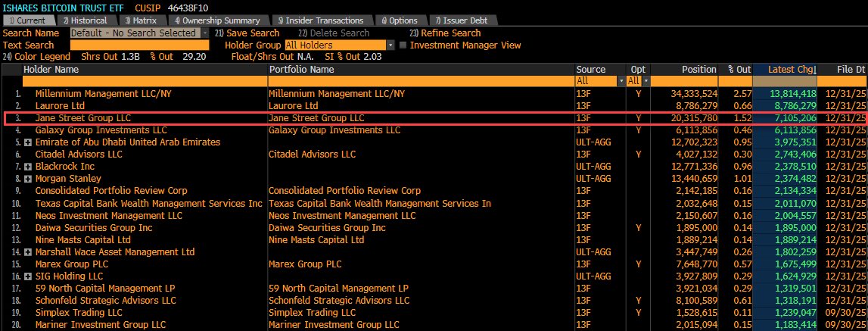Viewport: 868px width, 331px height.
Task: Select Texas Capital Bank Wealth Management holder
Action: point(148,204)
